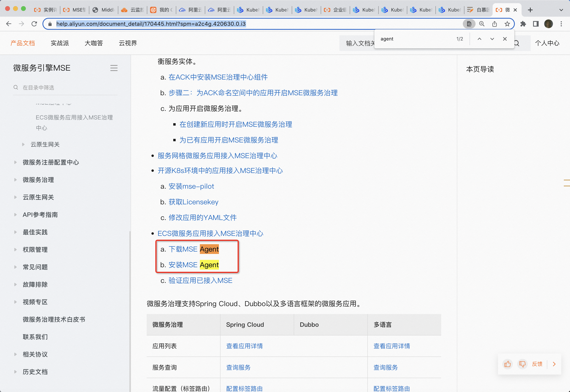Open the Chrome profile avatar
Screen dimensions: 570x392
tap(549, 24)
